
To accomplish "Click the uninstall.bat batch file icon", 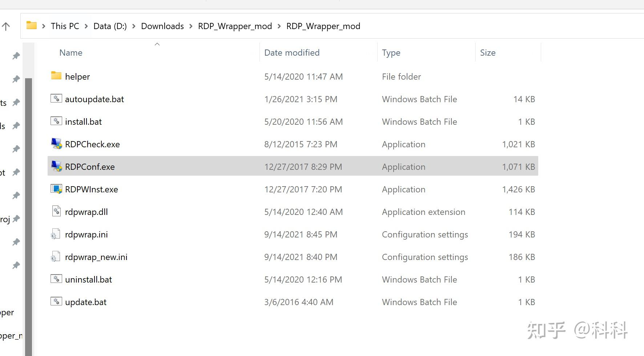I will pos(56,279).
